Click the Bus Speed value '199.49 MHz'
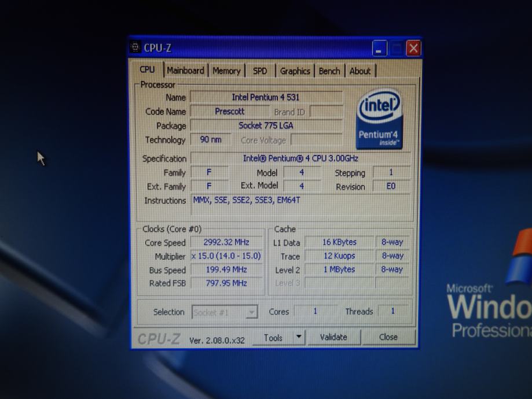Viewport: 532px width, 399px height. coord(226,269)
